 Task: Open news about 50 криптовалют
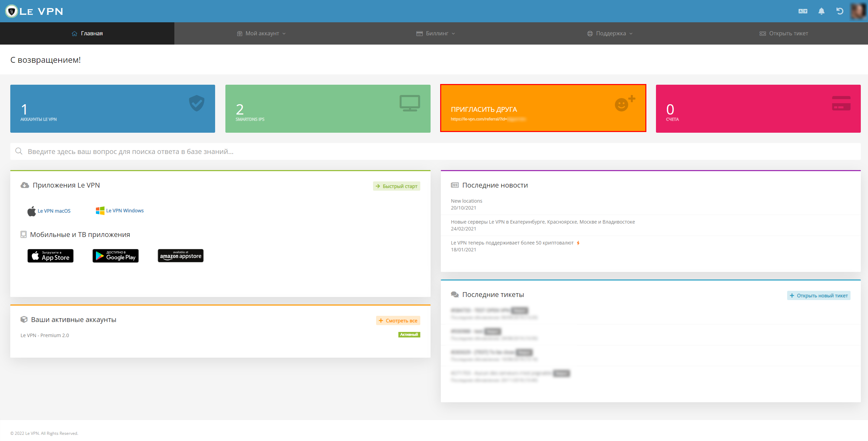(x=512, y=243)
